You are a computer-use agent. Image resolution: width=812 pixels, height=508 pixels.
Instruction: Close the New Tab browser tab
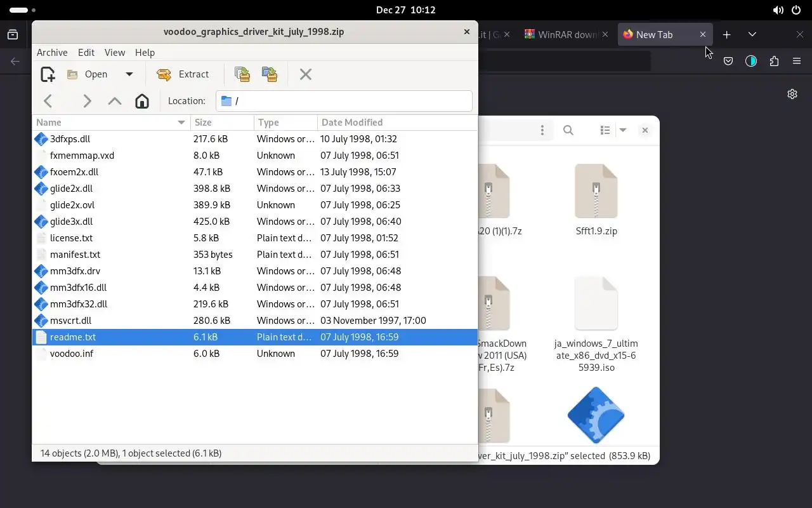coord(703,35)
